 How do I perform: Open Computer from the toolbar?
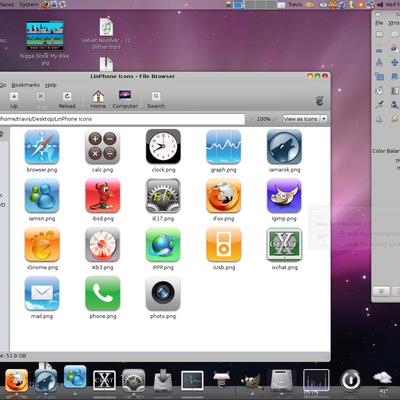click(x=125, y=99)
